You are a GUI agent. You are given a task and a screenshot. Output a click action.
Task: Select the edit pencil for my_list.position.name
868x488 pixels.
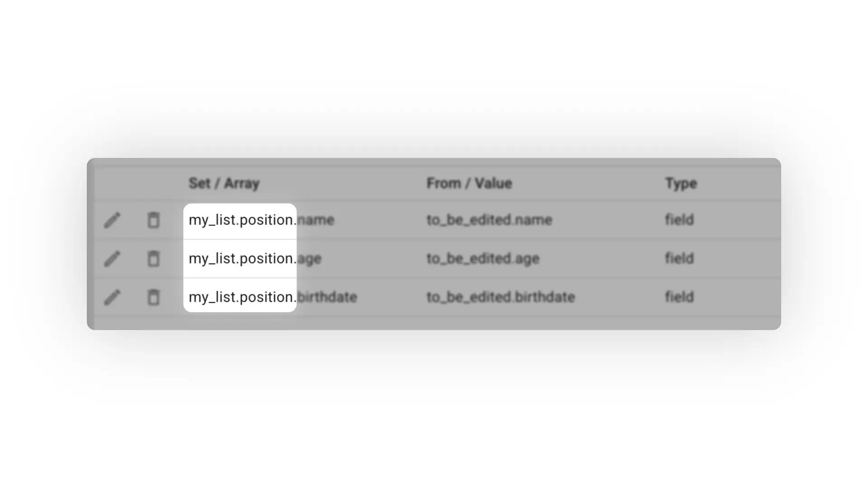click(112, 220)
